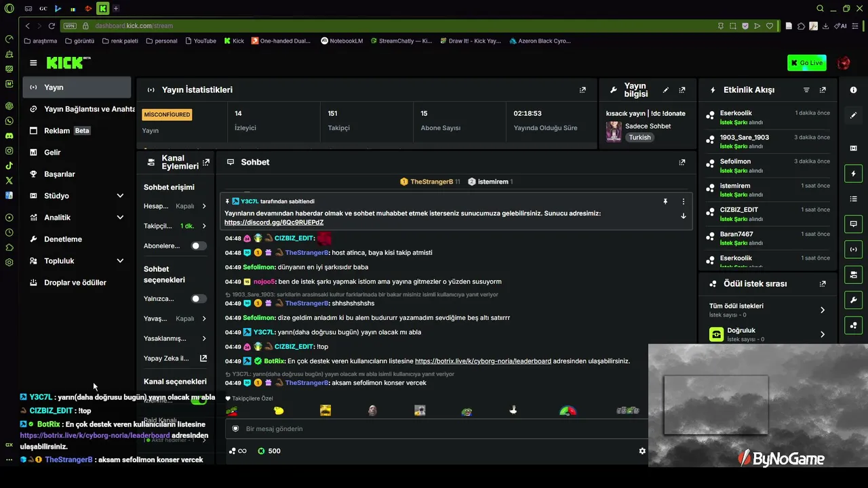This screenshot has height=488, width=868.
Task: Toggle the chat bubble icon in right sidebar
Action: [853, 224]
